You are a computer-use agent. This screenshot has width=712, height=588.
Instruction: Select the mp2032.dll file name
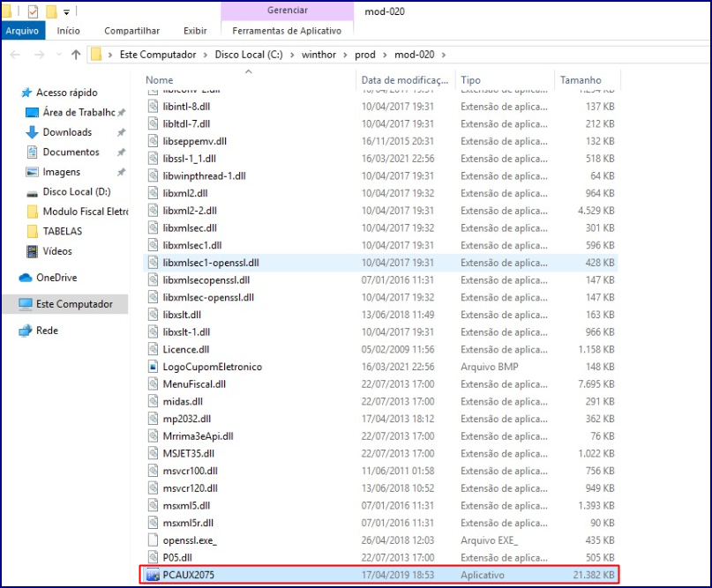(187, 419)
